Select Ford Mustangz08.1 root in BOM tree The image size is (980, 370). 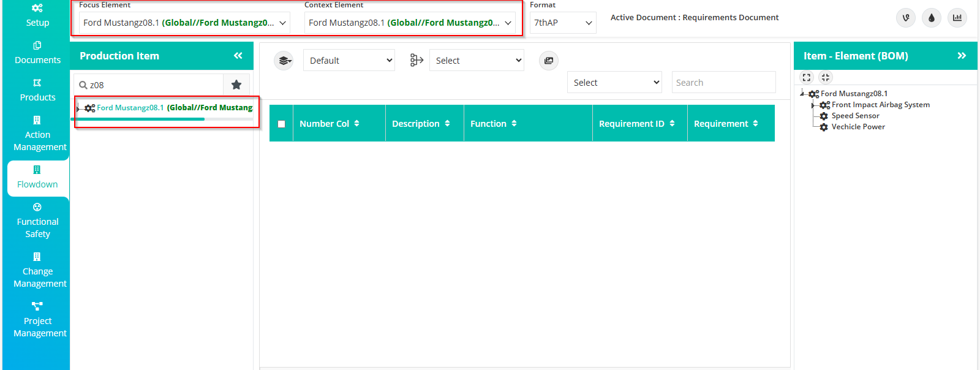coord(854,94)
